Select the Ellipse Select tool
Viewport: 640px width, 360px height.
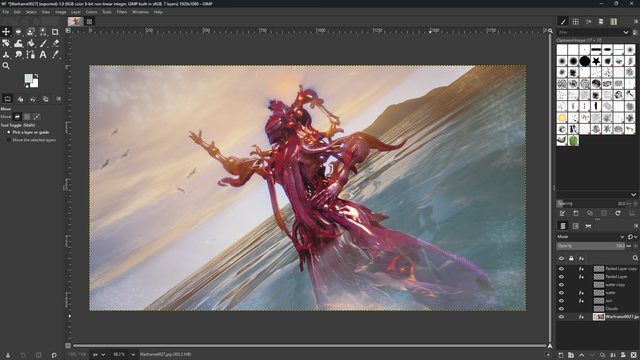(x=18, y=31)
